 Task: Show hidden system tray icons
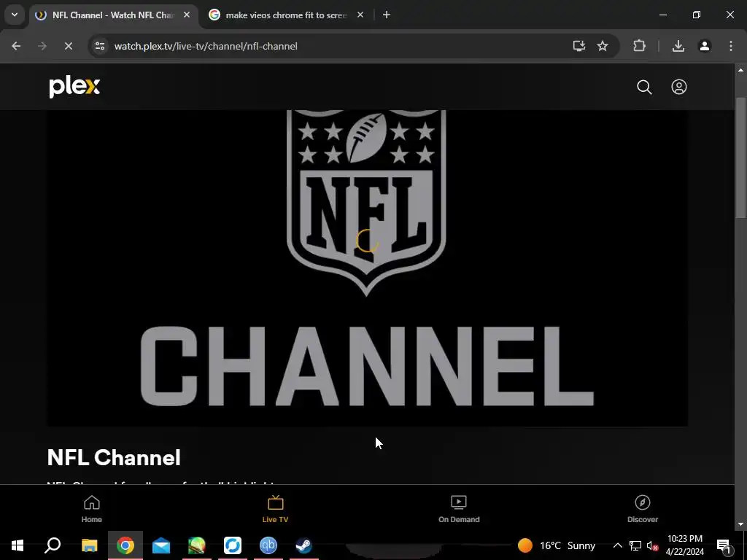click(x=617, y=545)
